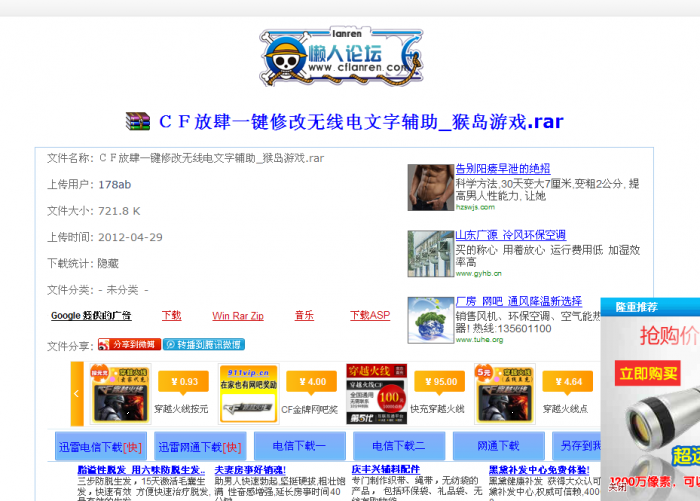Click the ¥95.00 price tag

pos(440,383)
